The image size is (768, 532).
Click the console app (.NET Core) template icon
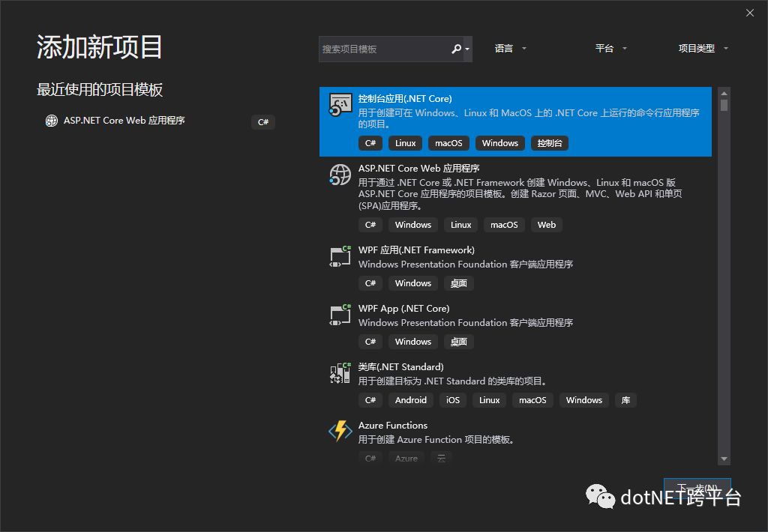340,105
